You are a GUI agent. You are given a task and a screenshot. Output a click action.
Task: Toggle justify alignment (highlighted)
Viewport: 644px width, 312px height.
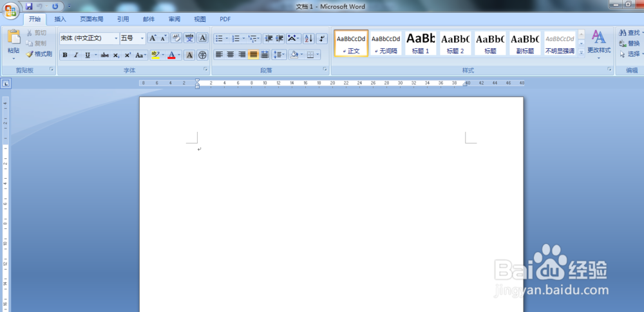(x=253, y=55)
